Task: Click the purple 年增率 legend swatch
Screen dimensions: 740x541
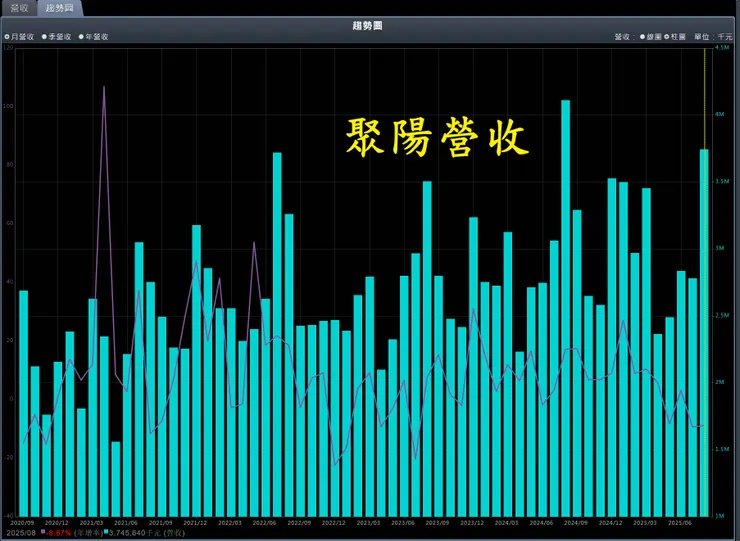Action: 43,532
